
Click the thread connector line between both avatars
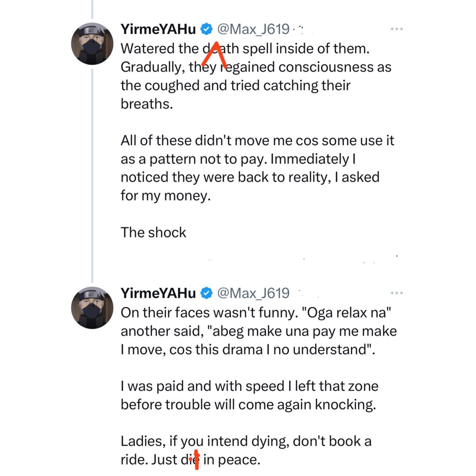pos(92,176)
